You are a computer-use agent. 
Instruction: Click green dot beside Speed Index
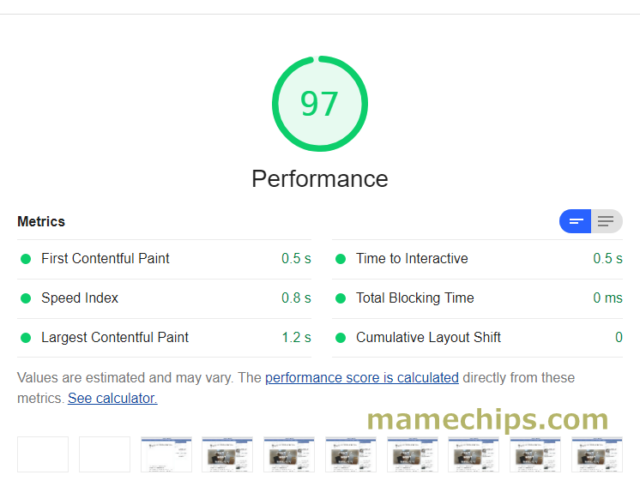click(x=26, y=298)
